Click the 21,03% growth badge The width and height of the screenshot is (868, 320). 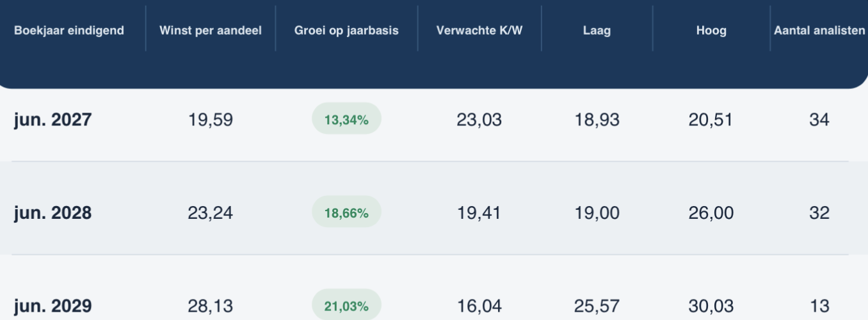pos(346,305)
